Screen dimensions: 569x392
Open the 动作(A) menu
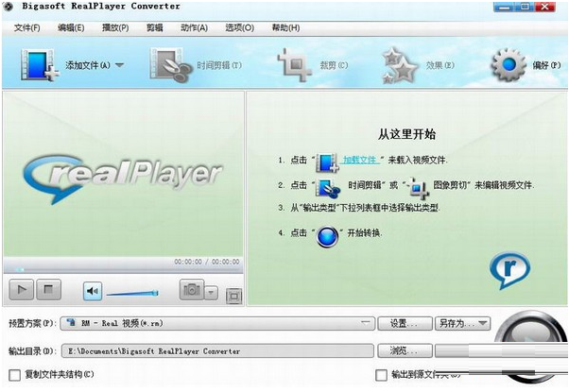coord(194,28)
